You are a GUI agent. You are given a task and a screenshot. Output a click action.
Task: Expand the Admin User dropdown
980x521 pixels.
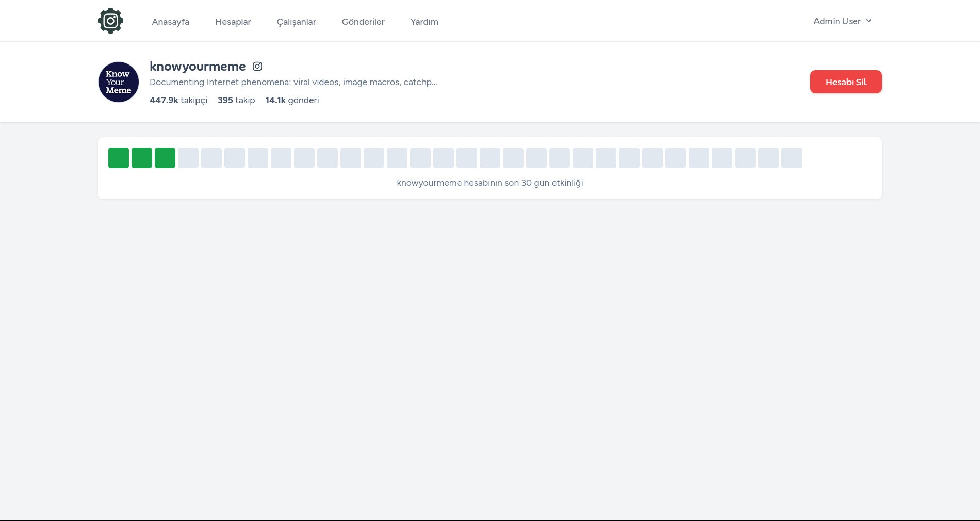pyautogui.click(x=842, y=21)
